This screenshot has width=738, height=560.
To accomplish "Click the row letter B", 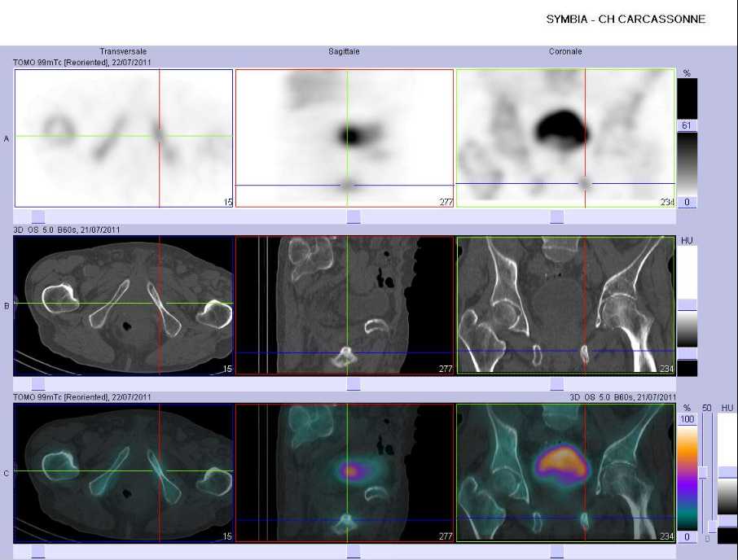I will tap(7, 306).
